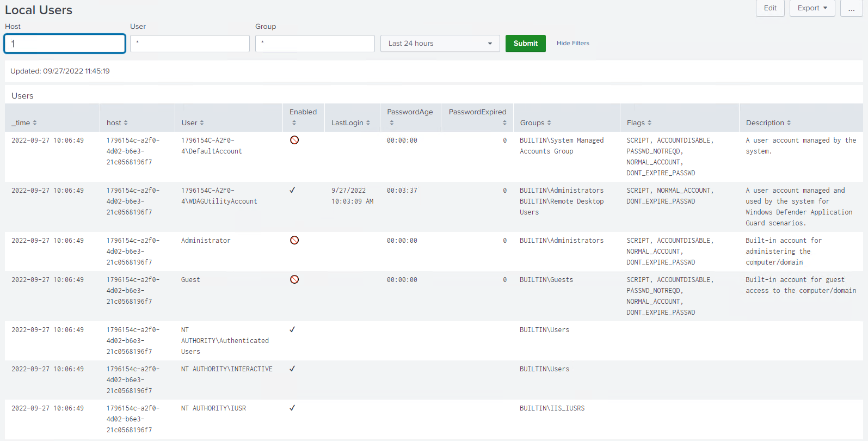Sort by the LastLogin column header
Viewport: 868px width, 441px height.
pyautogui.click(x=350, y=123)
